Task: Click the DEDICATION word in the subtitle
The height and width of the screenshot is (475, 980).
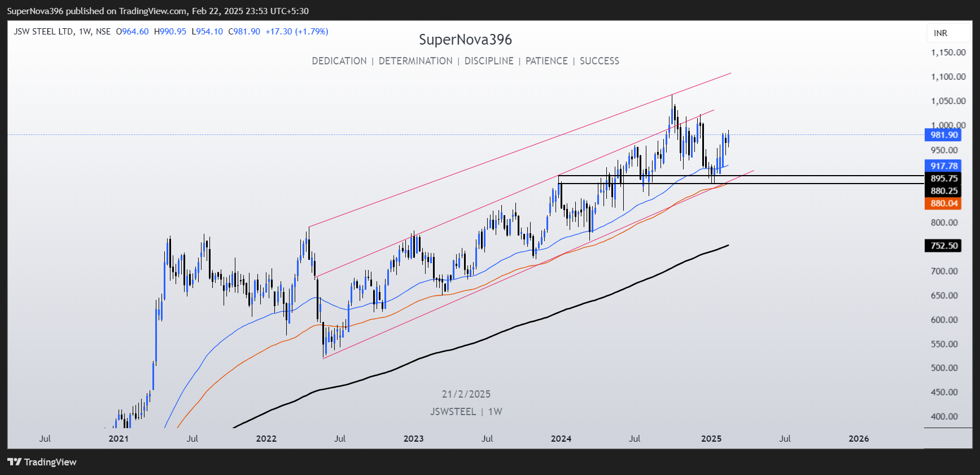Action: tap(339, 61)
